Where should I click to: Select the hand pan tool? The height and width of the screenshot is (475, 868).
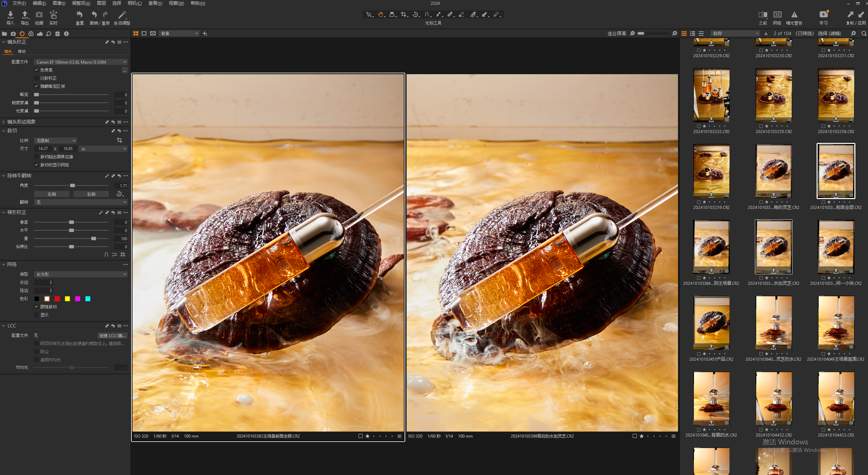pos(381,14)
